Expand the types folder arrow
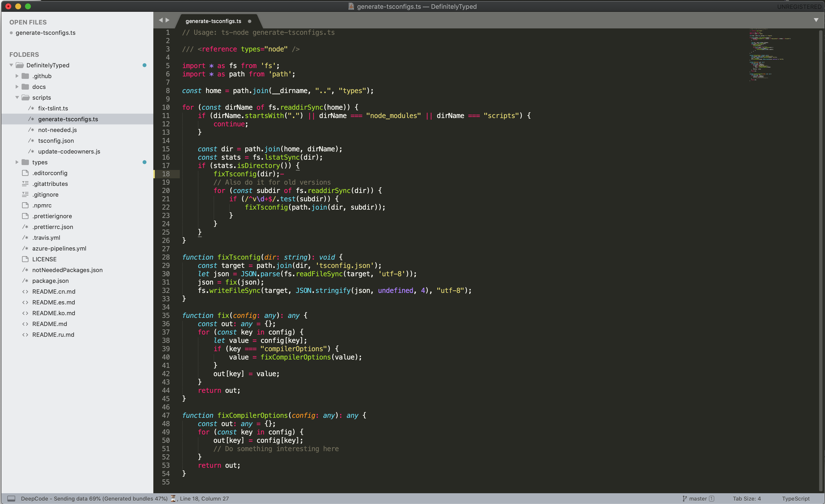825x504 pixels. 17,162
